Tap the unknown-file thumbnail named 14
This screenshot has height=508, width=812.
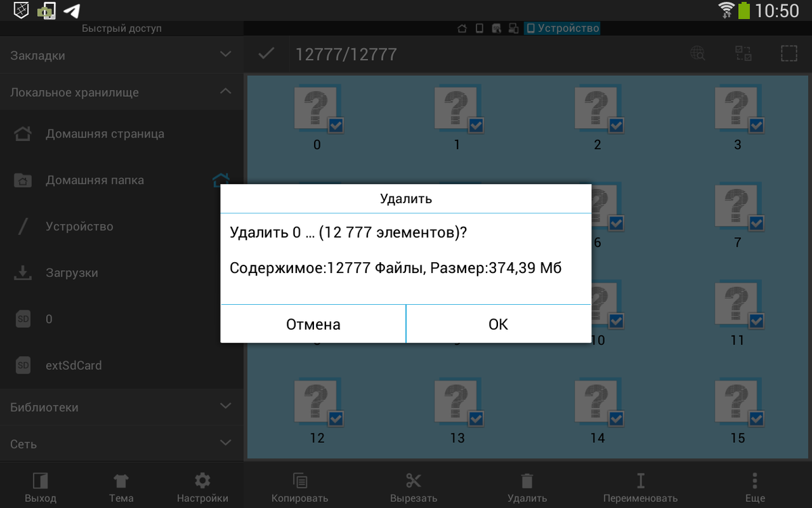(597, 402)
